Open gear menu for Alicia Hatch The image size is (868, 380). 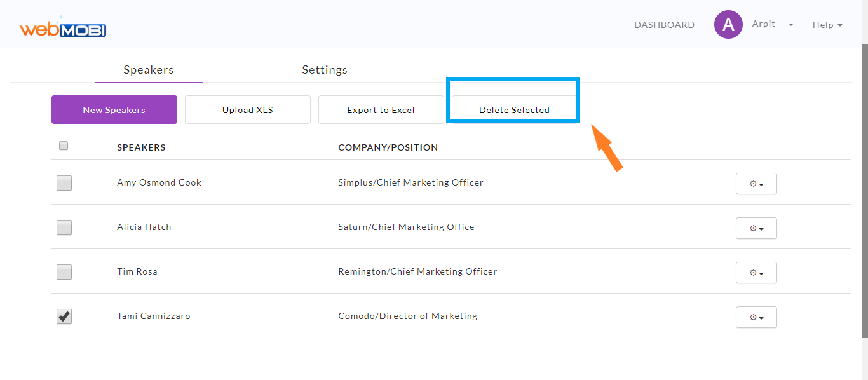(x=756, y=228)
